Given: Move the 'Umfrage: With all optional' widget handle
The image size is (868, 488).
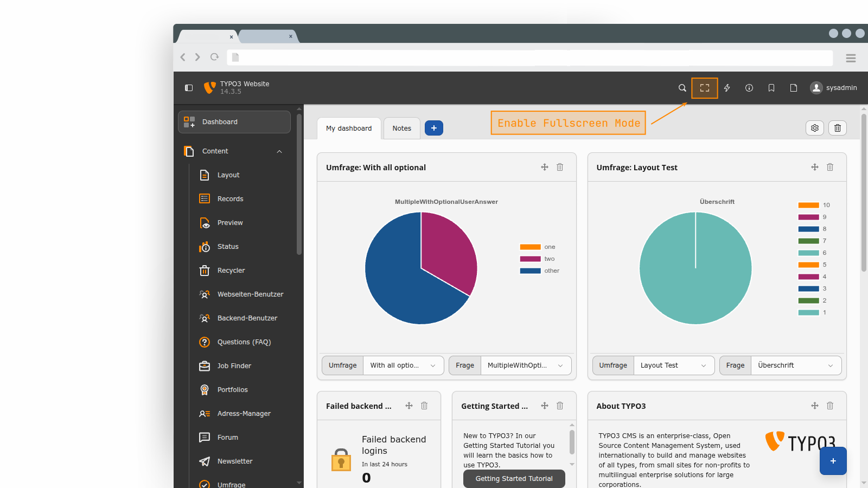Looking at the screenshot, I should [x=545, y=167].
